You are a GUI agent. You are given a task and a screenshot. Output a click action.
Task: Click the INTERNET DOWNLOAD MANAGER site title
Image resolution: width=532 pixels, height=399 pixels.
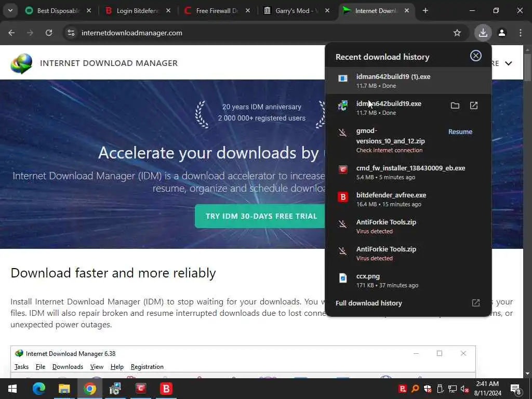point(109,63)
